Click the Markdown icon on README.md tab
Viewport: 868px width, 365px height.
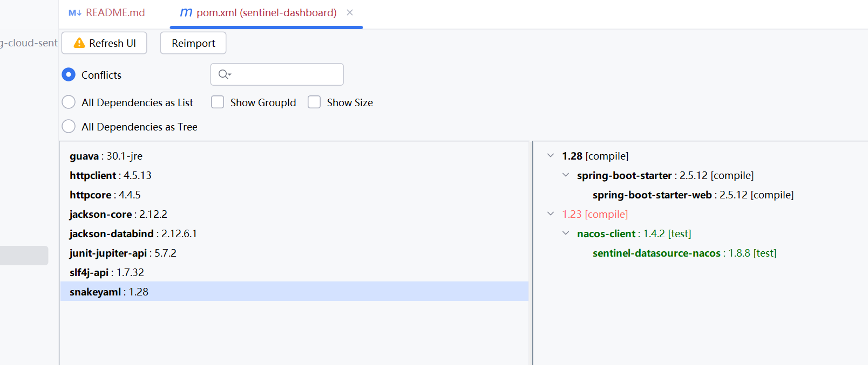click(75, 12)
